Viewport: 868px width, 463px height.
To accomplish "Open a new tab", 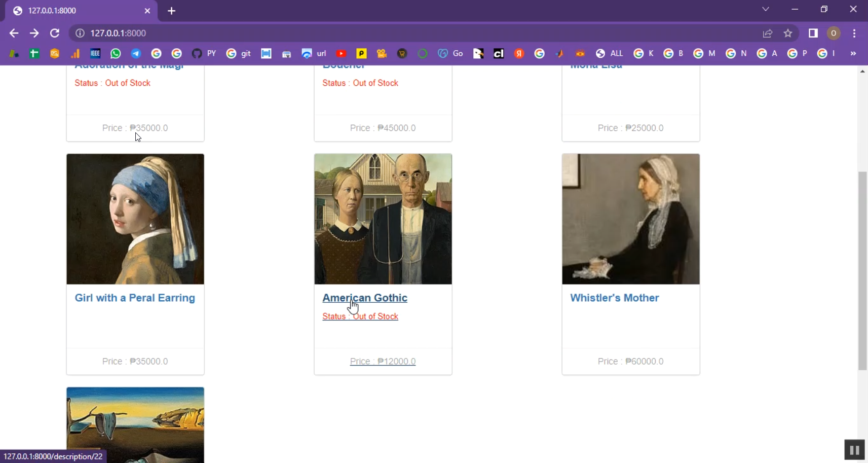I will (x=172, y=11).
